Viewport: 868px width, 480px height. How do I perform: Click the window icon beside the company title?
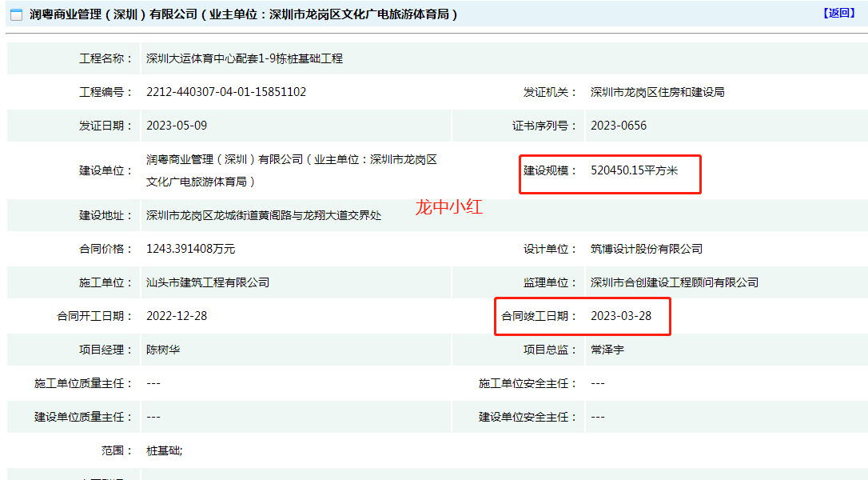click(16, 14)
